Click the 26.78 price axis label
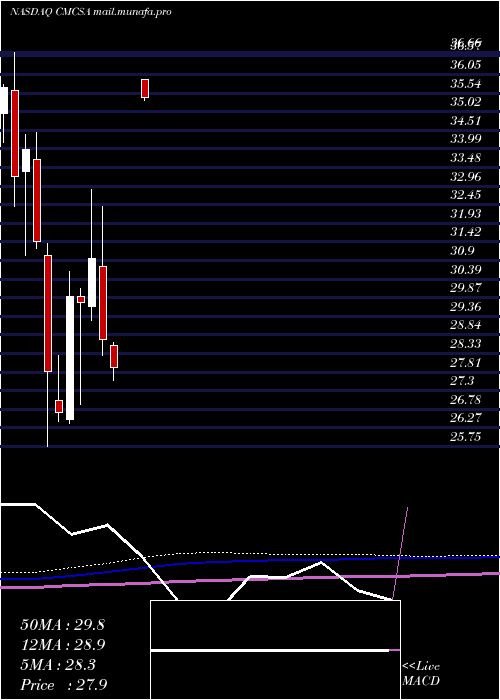Image resolution: width=500 pixels, height=700 pixels. point(465,399)
